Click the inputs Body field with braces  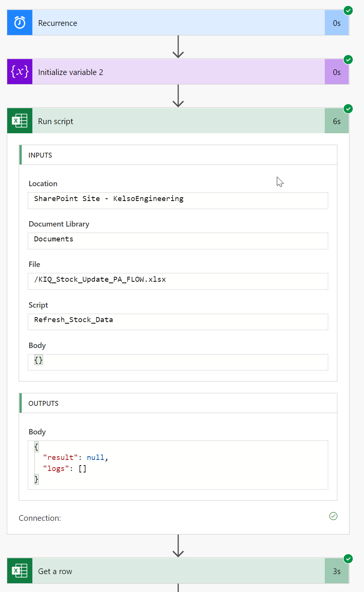[178, 362]
